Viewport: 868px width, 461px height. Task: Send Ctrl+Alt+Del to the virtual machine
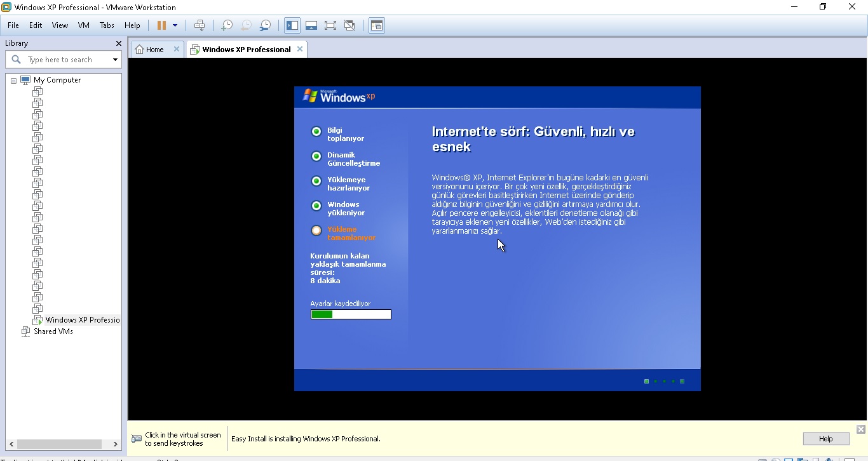[x=200, y=25]
